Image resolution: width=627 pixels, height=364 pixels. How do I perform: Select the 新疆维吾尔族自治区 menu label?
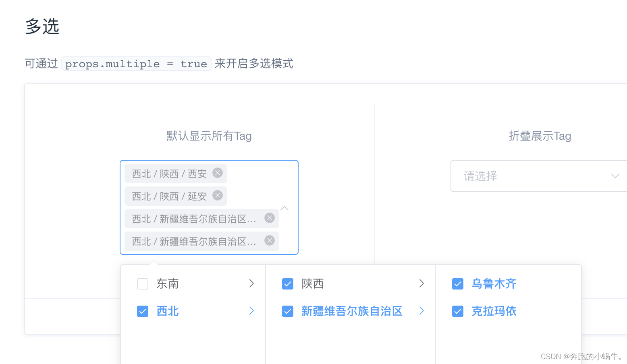tap(352, 311)
